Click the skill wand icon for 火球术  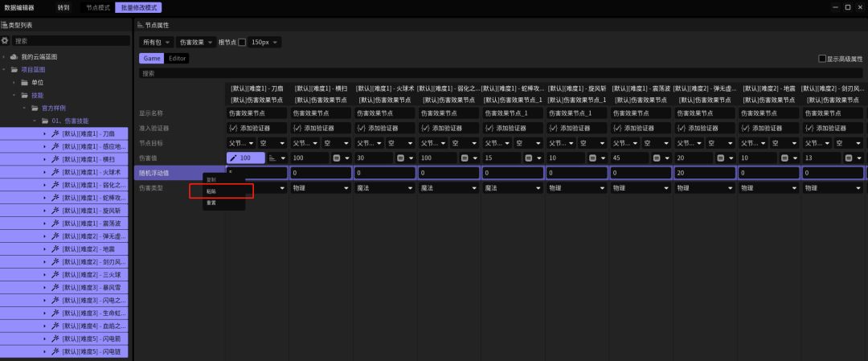pyautogui.click(x=55, y=172)
